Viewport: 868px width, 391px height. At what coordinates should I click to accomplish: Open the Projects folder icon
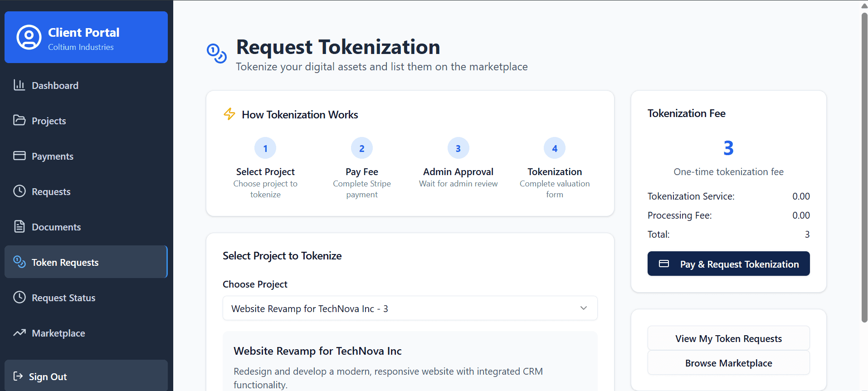coord(19,120)
